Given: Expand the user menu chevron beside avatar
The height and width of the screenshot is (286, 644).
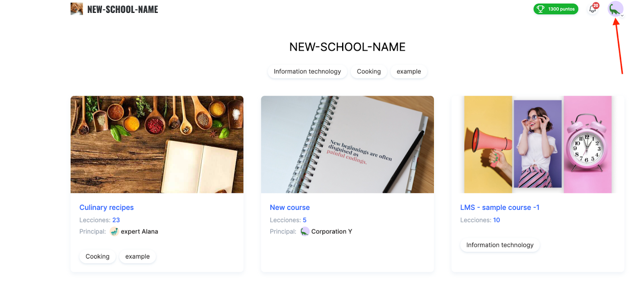Looking at the screenshot, I should pyautogui.click(x=622, y=16).
